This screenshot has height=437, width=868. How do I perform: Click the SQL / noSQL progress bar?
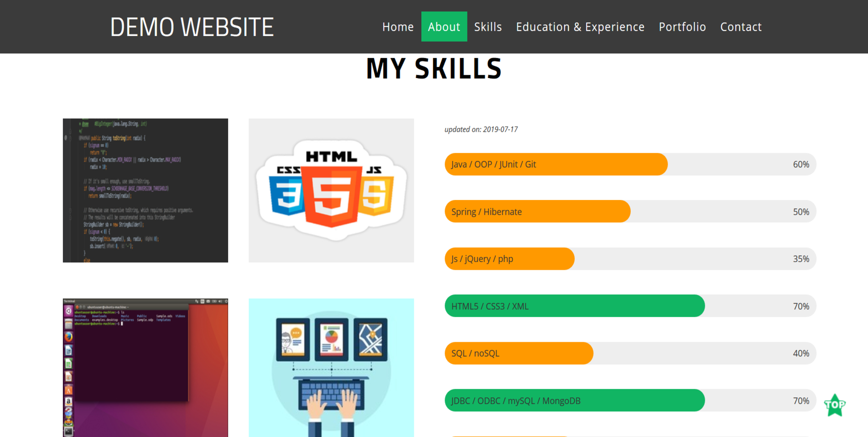630,353
